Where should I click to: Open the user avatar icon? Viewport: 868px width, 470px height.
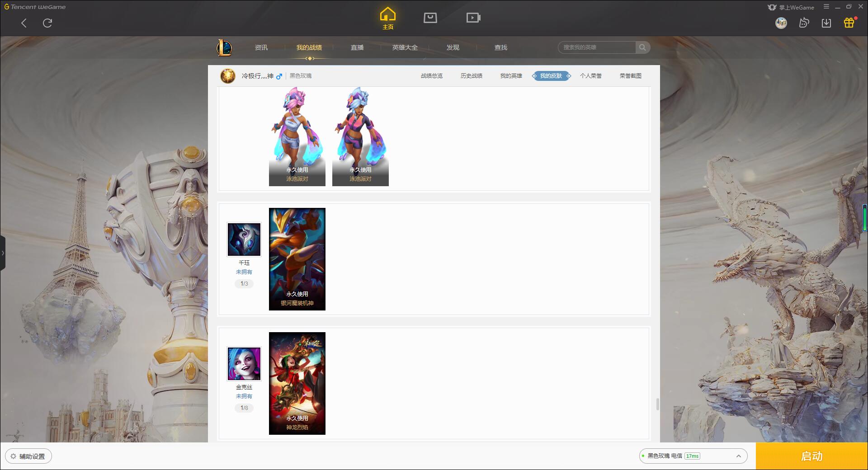click(x=781, y=23)
